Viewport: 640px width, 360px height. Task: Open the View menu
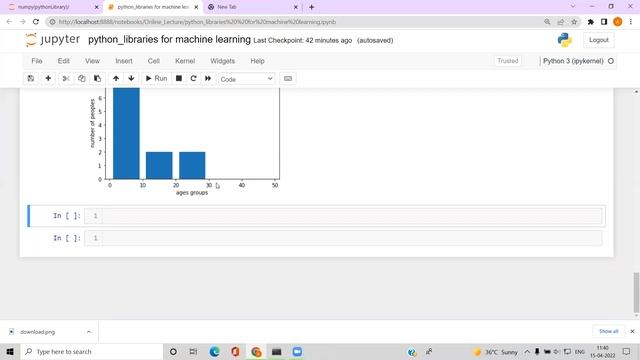click(92, 61)
